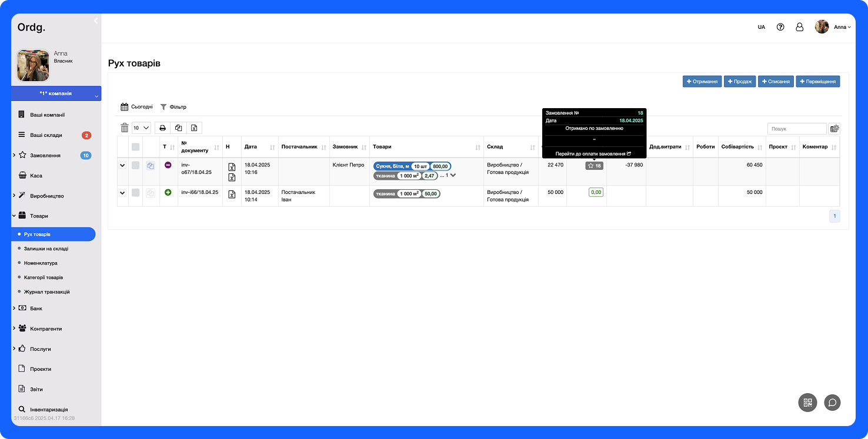Open Excel file for invoice inv-i66/18.04.25
The height and width of the screenshot is (439, 868).
[x=232, y=195]
